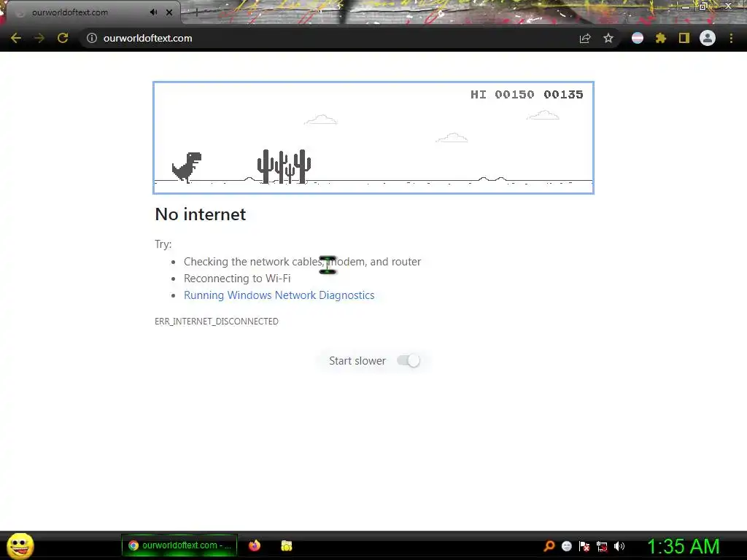This screenshot has height=560, width=747.
Task: Mute the tab via its speaker icon
Action: [153, 12]
